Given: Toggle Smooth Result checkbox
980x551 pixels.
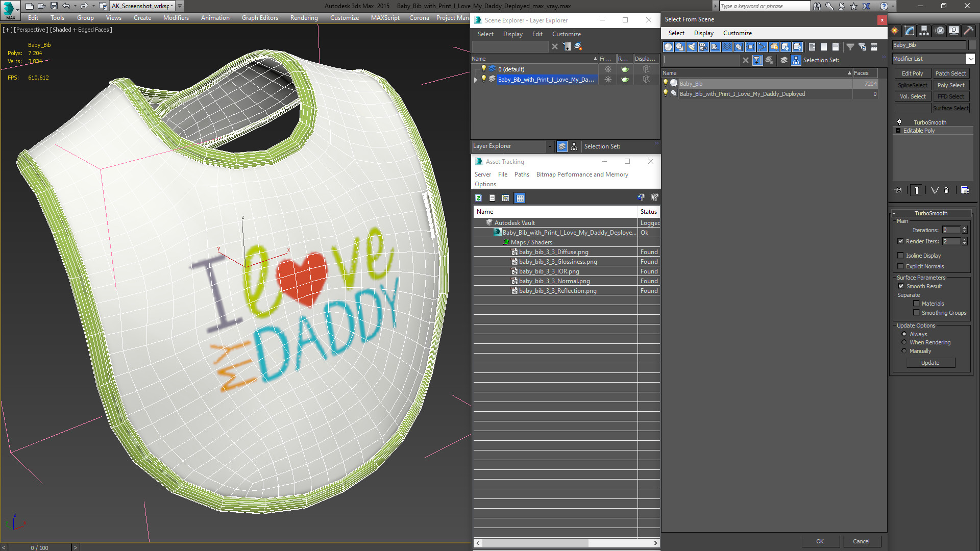Looking at the screenshot, I should click(901, 286).
